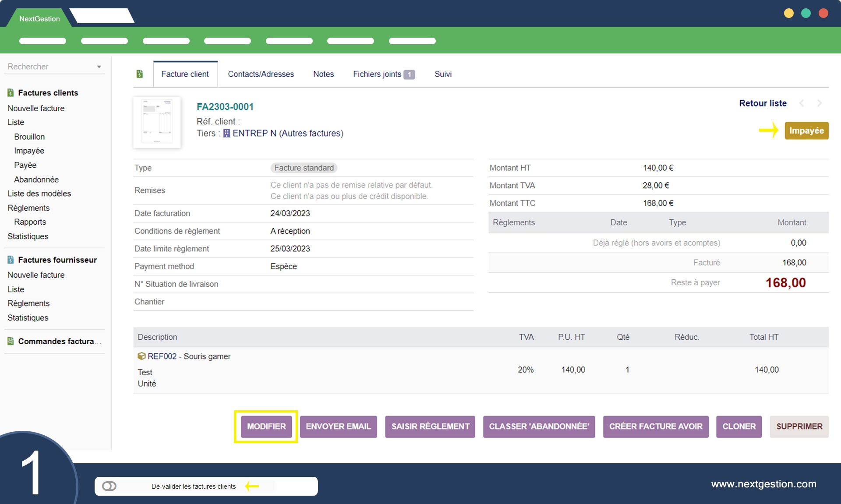Click the Factures fournisseur section icon
The width and height of the screenshot is (841, 504).
click(11, 260)
